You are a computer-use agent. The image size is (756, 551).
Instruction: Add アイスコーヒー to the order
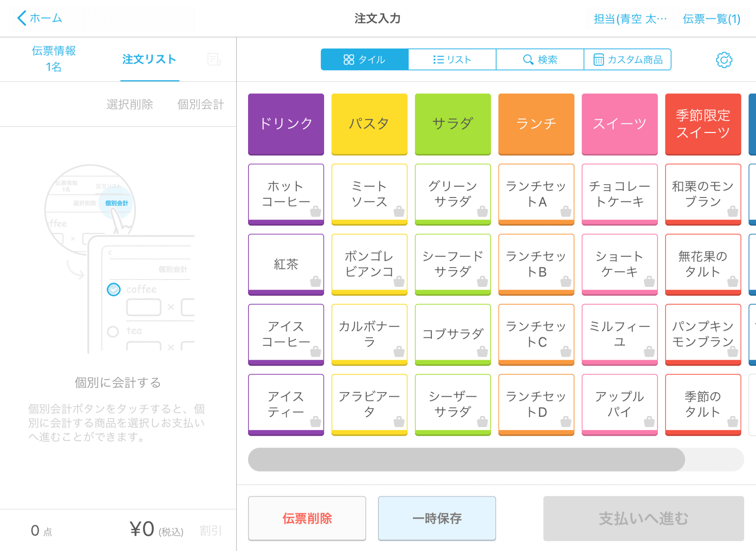tap(286, 334)
